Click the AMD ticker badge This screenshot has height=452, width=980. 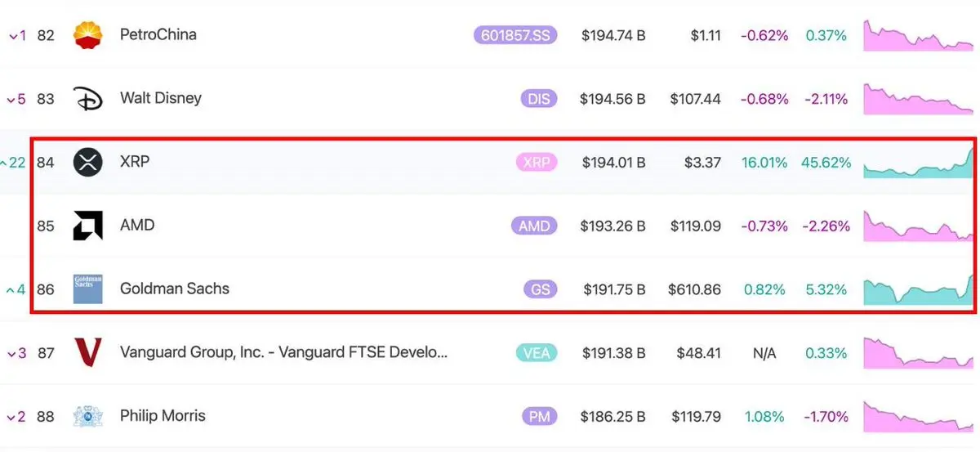pyautogui.click(x=535, y=226)
